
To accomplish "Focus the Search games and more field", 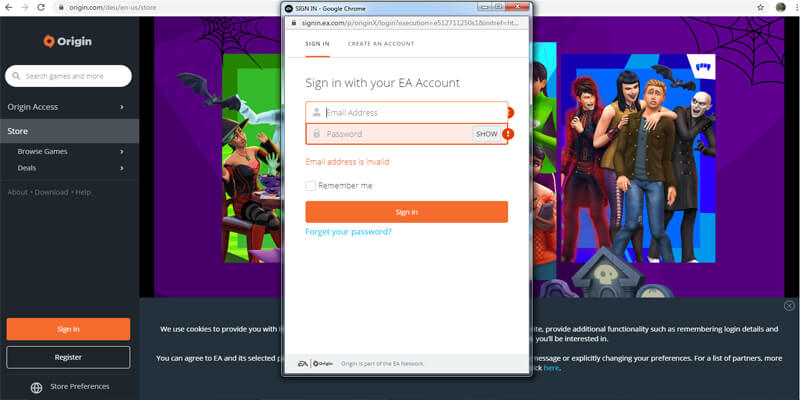I will 68,76.
